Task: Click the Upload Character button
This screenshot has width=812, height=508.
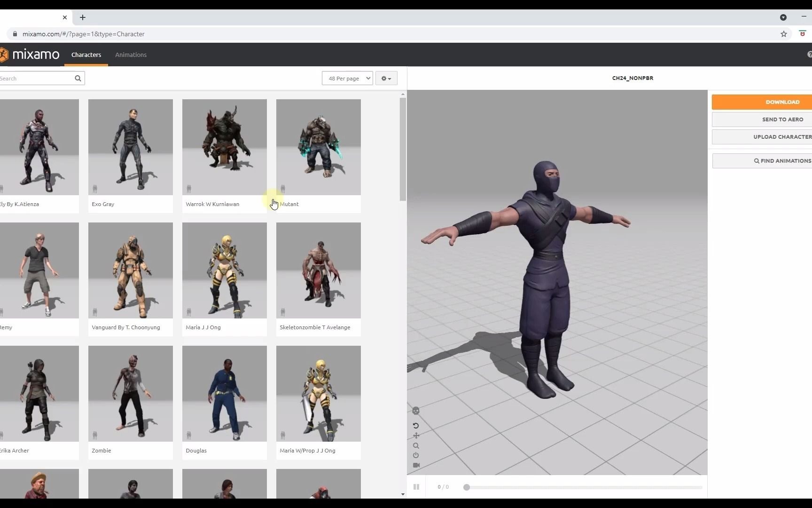Action: pos(781,136)
